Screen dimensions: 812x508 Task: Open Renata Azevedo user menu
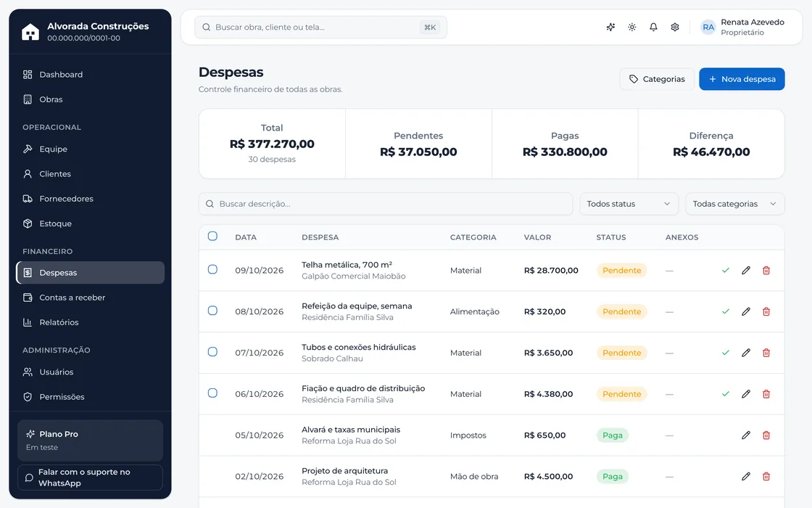coord(742,27)
